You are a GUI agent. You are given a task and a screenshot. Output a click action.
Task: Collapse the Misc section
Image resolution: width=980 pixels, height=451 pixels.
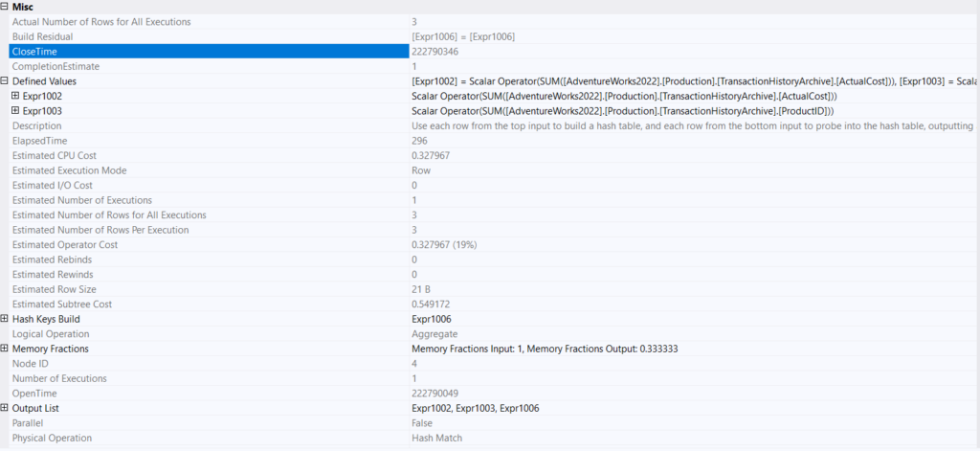[5, 7]
